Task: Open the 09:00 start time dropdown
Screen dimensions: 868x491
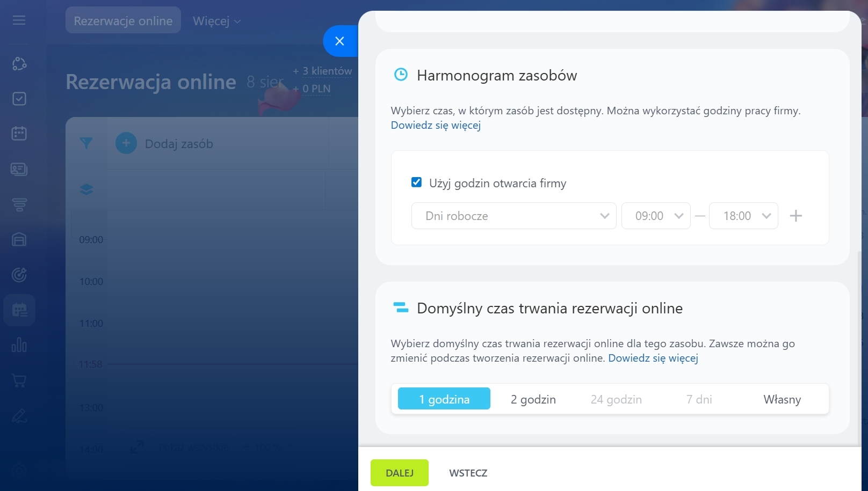Action: pyautogui.click(x=656, y=216)
